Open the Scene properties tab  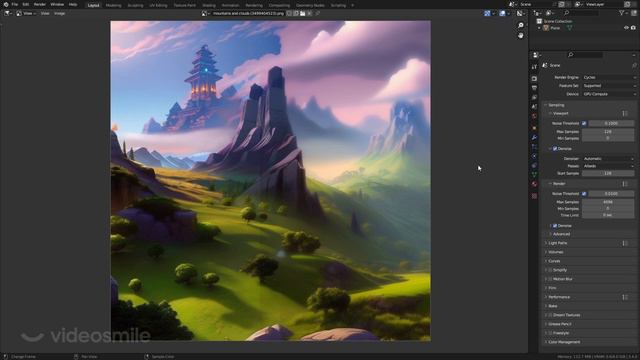(534, 107)
